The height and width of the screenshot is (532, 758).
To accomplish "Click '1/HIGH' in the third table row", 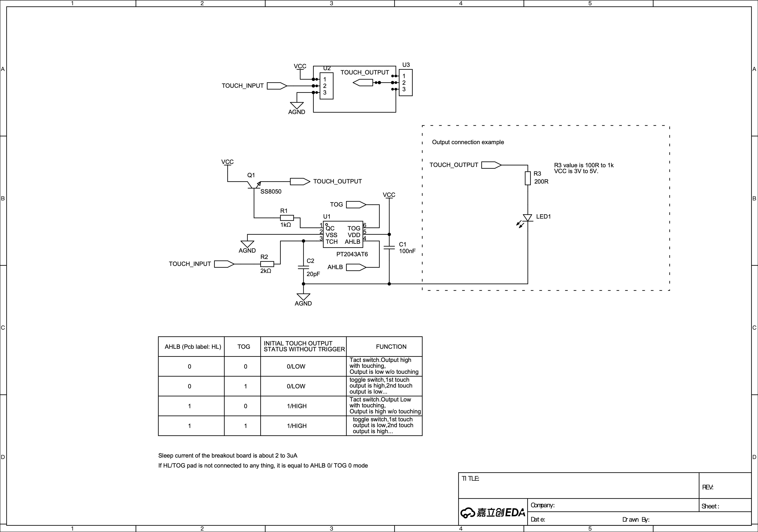I will pyautogui.click(x=296, y=406).
